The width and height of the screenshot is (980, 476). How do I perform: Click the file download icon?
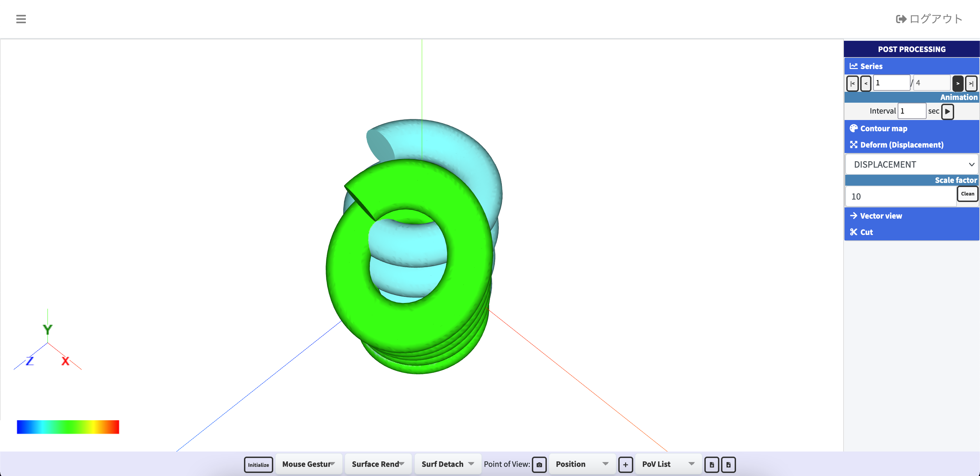(x=712, y=464)
